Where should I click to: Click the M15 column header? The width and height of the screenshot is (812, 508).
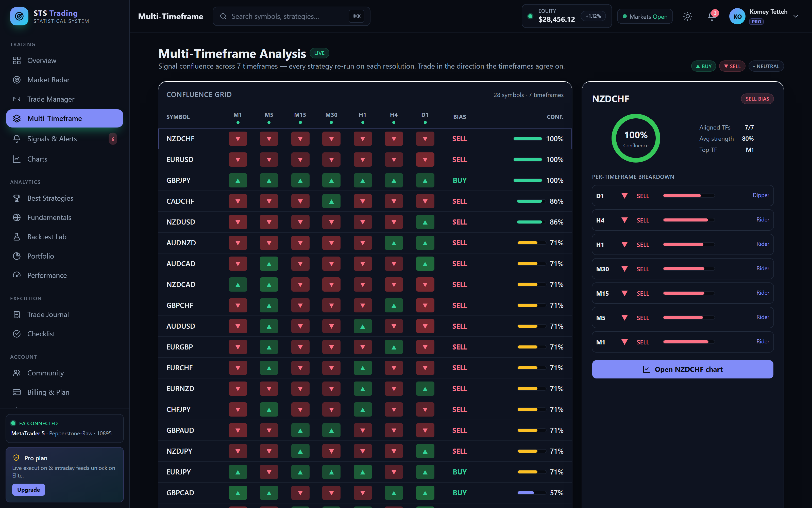click(300, 115)
